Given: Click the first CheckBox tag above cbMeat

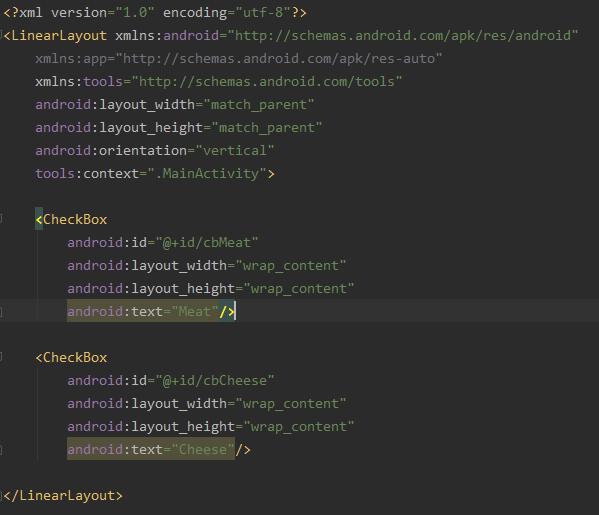Looking at the screenshot, I should [71, 219].
